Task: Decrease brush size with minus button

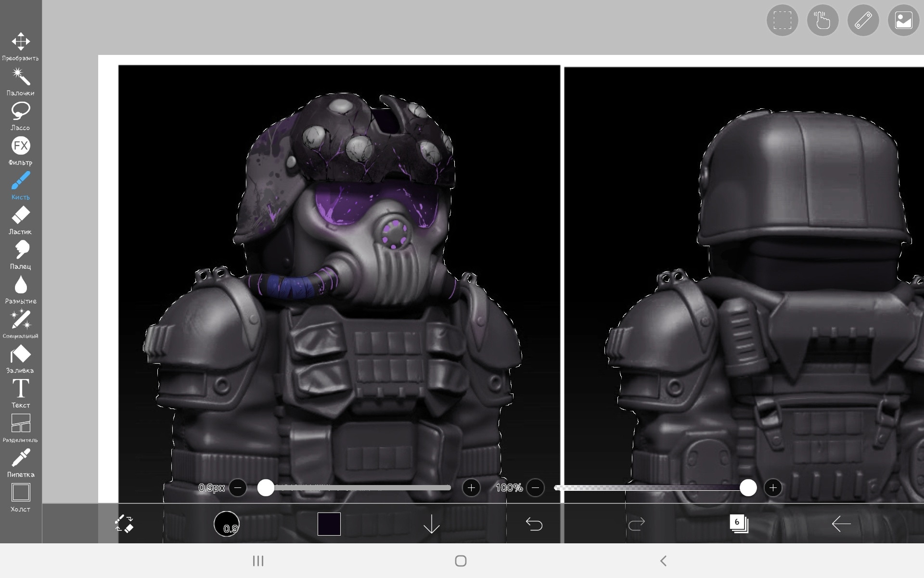Action: 238,488
